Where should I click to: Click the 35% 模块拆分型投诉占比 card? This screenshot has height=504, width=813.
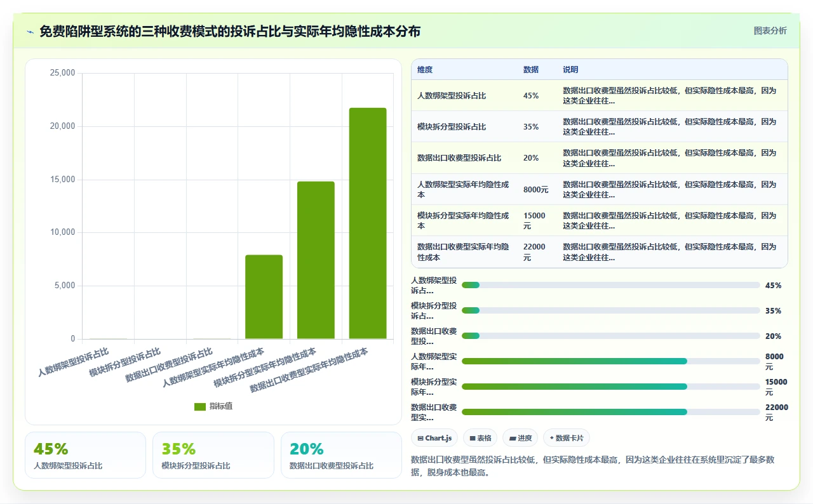[x=213, y=455]
